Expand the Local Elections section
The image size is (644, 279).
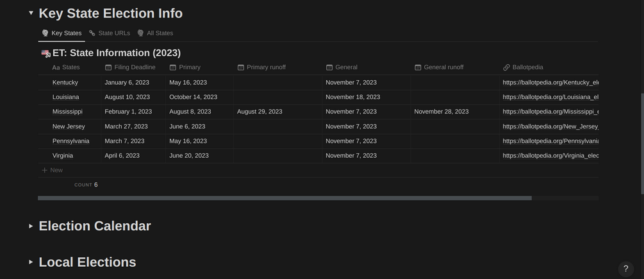tap(31, 262)
